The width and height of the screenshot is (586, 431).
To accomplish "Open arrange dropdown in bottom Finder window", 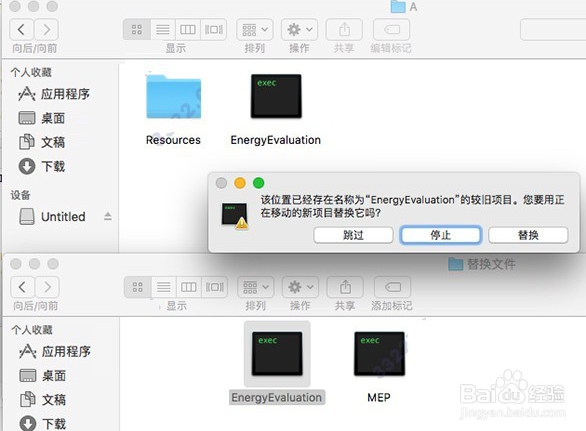I will coord(256,287).
